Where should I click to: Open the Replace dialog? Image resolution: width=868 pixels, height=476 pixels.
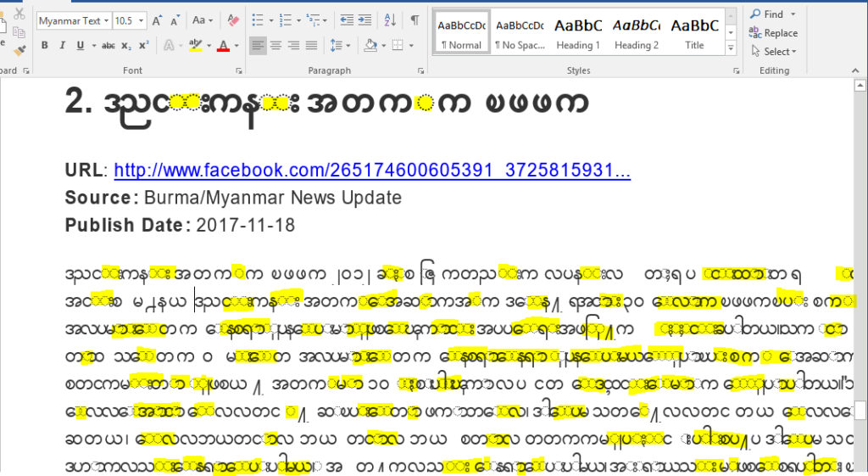(x=773, y=33)
